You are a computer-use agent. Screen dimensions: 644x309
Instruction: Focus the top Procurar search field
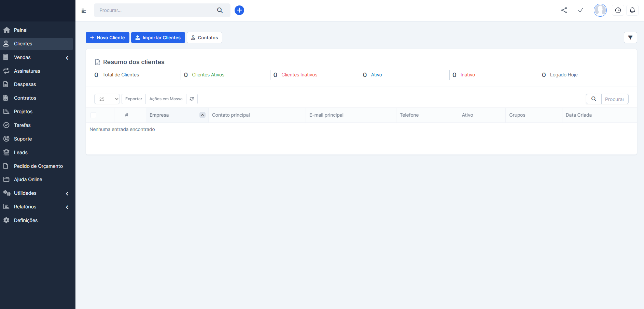[156, 10]
